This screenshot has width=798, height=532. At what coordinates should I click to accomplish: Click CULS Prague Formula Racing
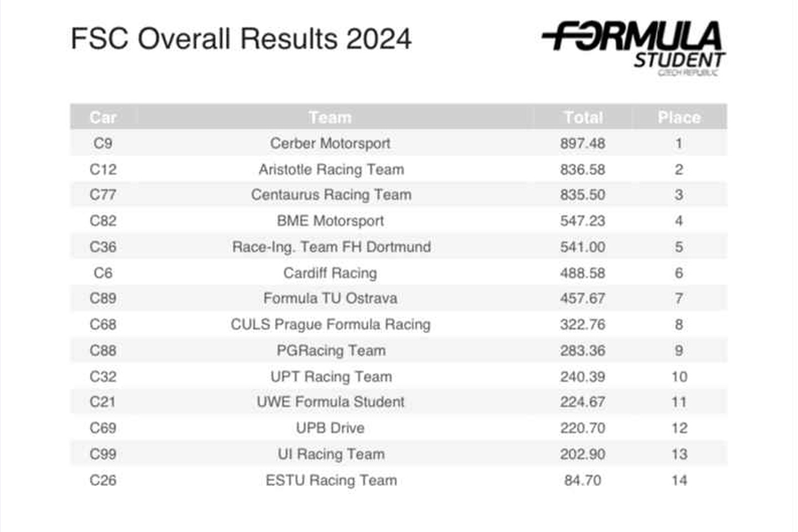[x=330, y=325]
